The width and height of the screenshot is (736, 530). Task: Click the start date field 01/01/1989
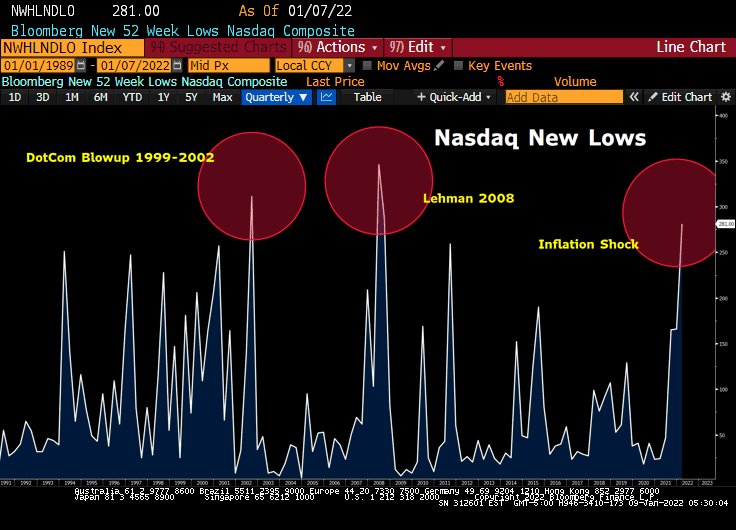(x=38, y=65)
